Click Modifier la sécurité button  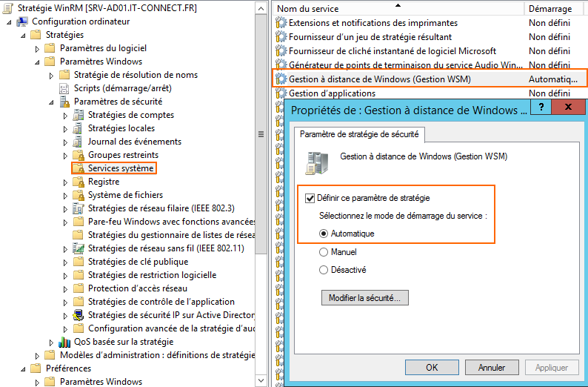point(365,297)
